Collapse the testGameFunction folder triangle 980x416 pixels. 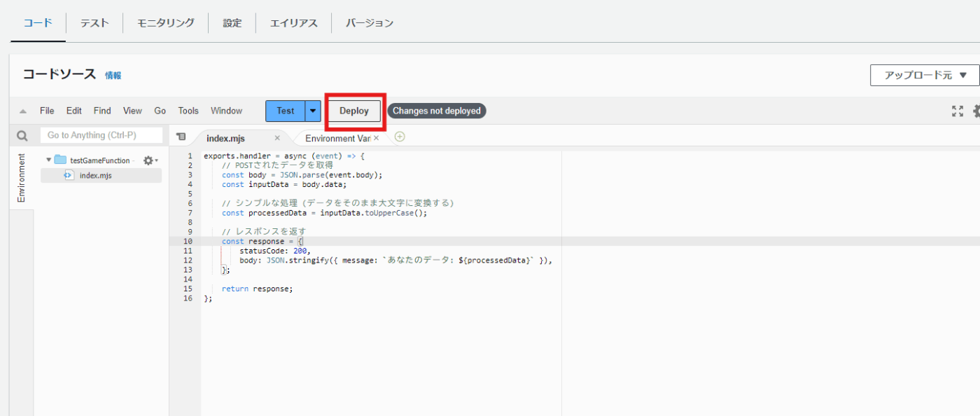click(49, 160)
